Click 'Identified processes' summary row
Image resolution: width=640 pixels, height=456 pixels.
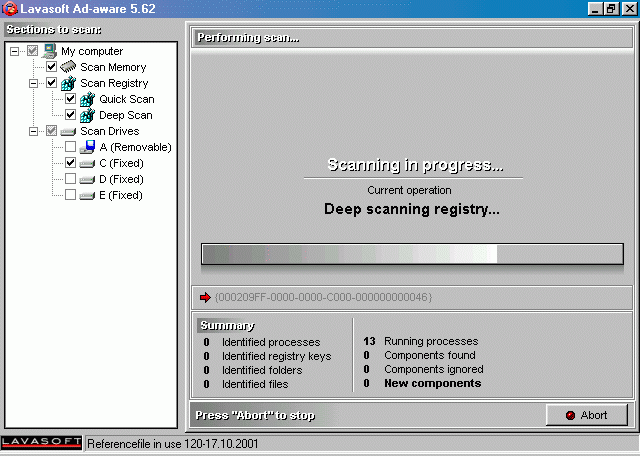(262, 342)
